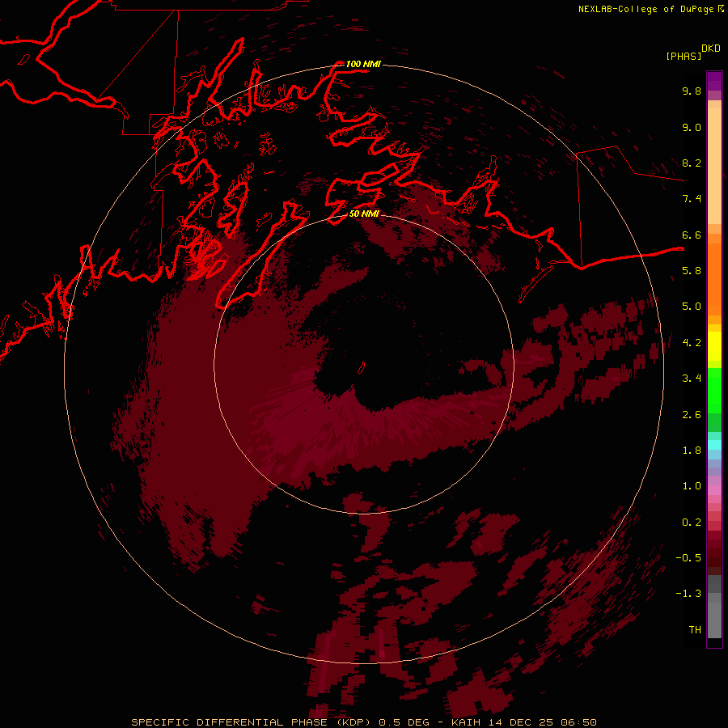
Task: Click the 7.4 legend value label
Action: pyautogui.click(x=692, y=199)
